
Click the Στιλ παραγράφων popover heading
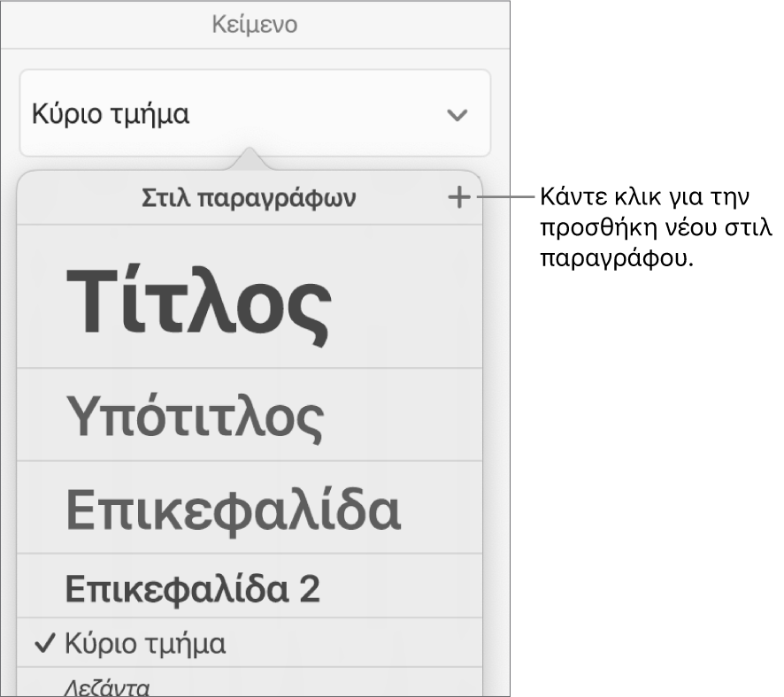click(249, 198)
